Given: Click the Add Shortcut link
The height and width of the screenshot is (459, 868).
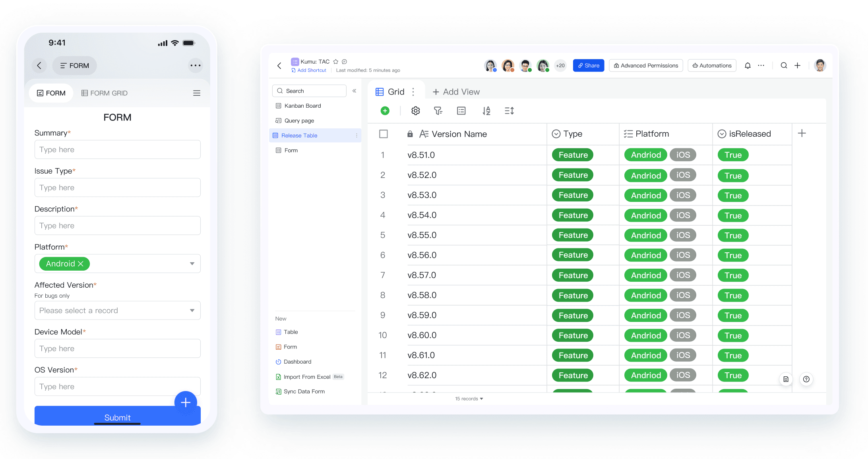Looking at the screenshot, I should pyautogui.click(x=311, y=70).
